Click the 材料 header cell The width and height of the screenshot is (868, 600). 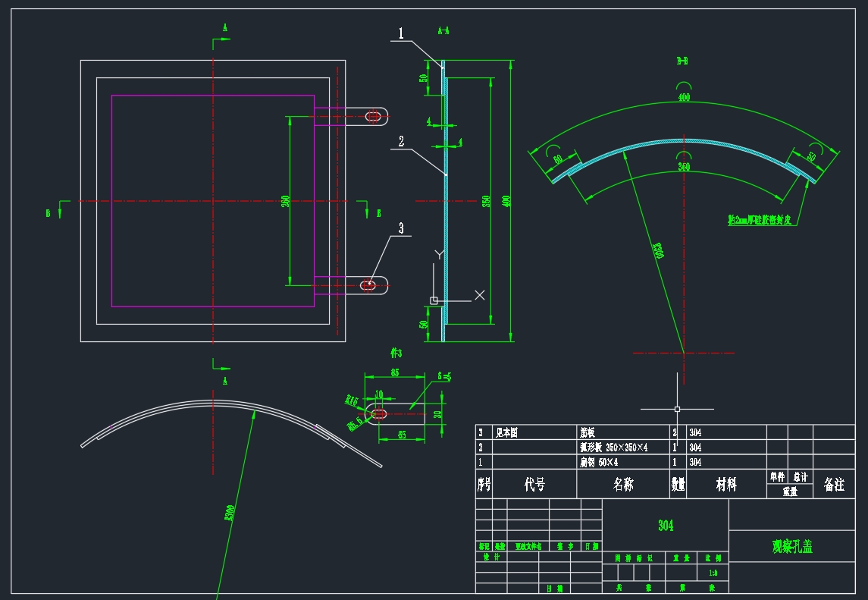pos(726,484)
